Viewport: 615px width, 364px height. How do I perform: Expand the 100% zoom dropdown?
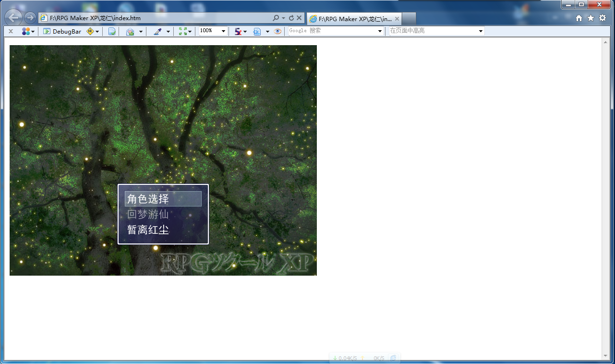click(224, 31)
